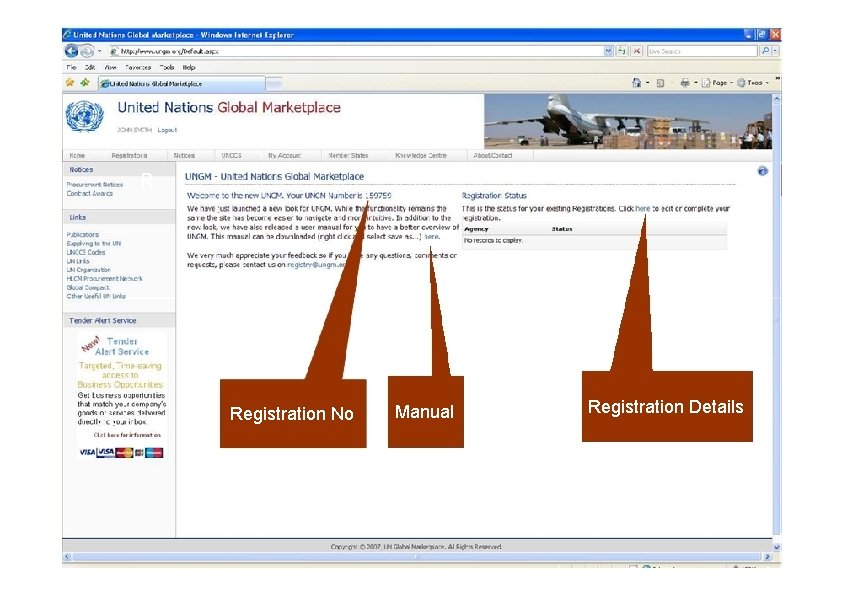
Task: Click 'here' link to download user manual
Action: [x=432, y=236]
